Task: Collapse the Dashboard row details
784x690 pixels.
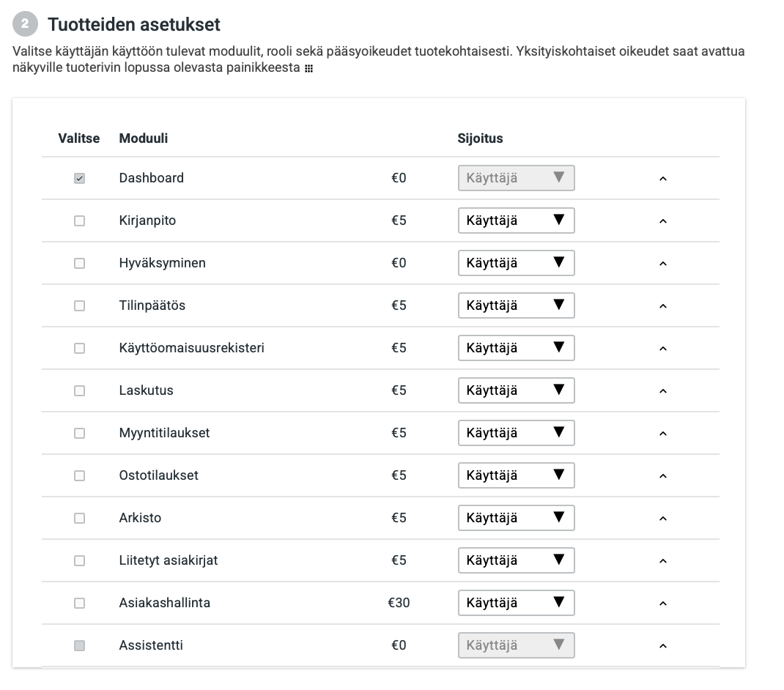Action: coord(662,177)
